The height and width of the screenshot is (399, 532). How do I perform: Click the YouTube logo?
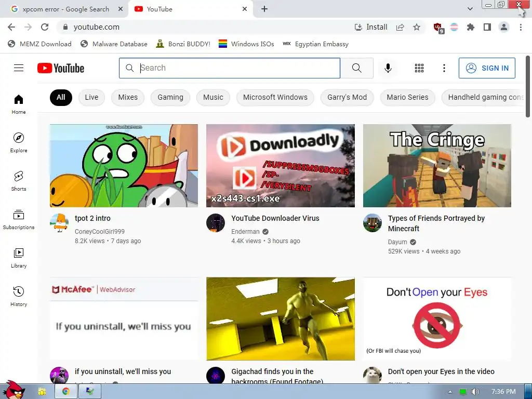[x=61, y=68]
